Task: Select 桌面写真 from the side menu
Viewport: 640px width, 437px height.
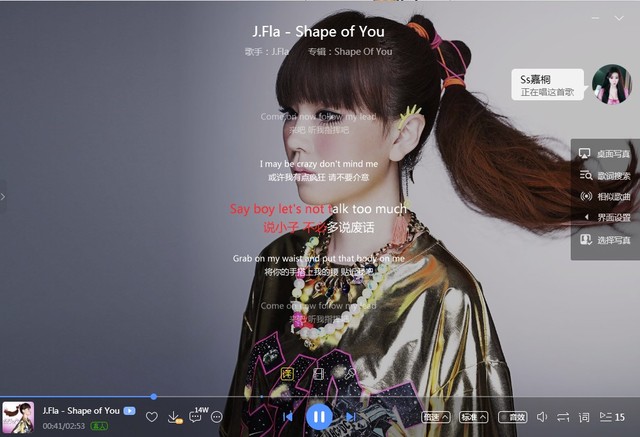Action: (606, 154)
